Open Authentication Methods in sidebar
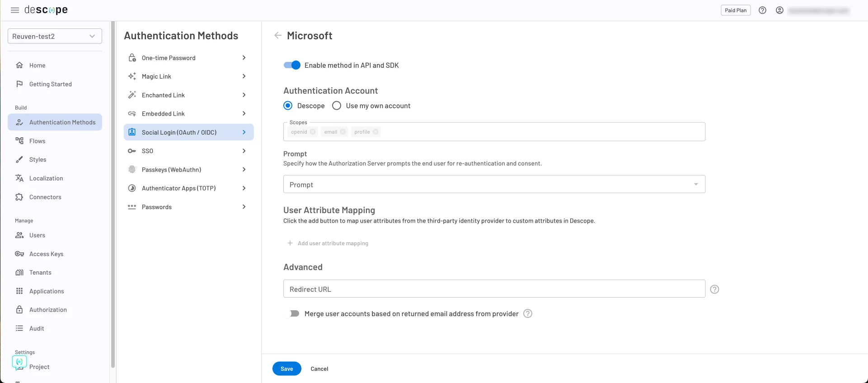The image size is (868, 383). coord(55,122)
